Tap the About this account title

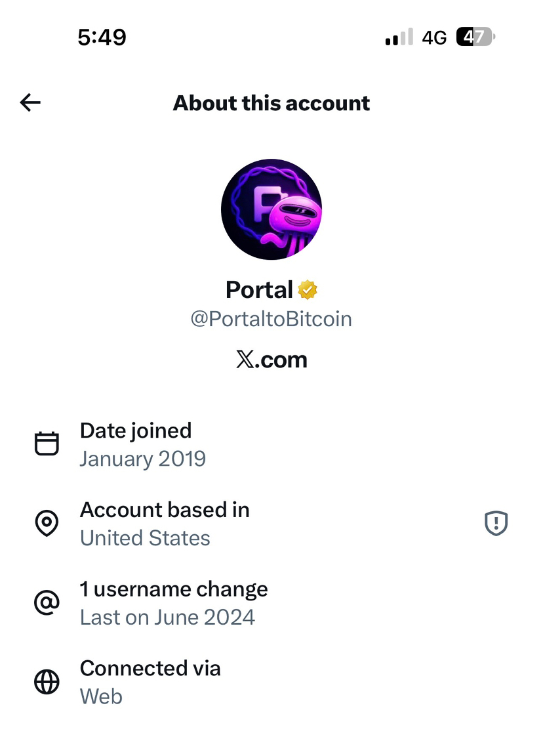click(271, 103)
